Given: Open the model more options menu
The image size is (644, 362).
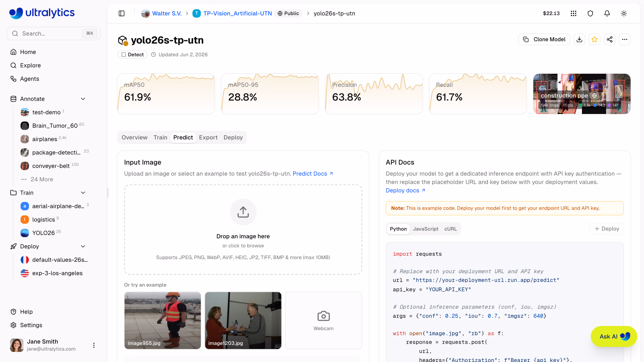Looking at the screenshot, I should pyautogui.click(x=625, y=40).
